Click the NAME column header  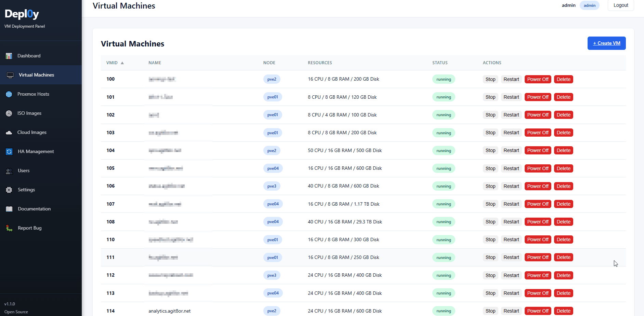click(155, 63)
